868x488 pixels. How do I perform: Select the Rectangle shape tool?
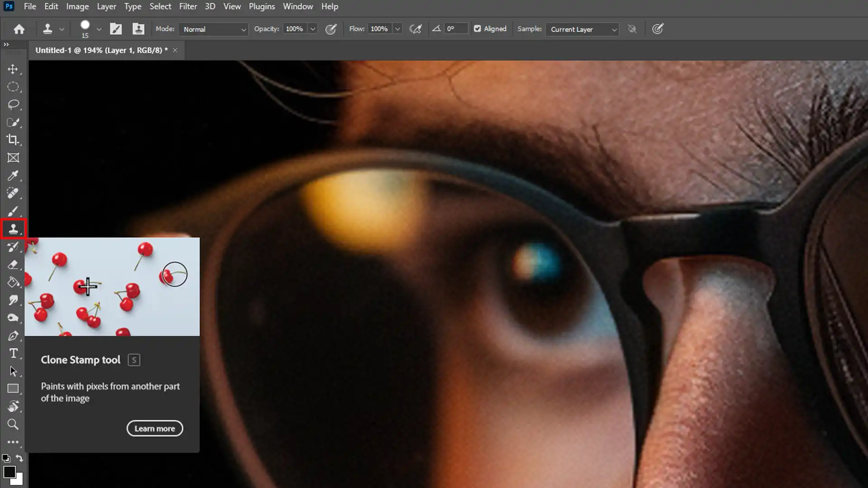13,389
